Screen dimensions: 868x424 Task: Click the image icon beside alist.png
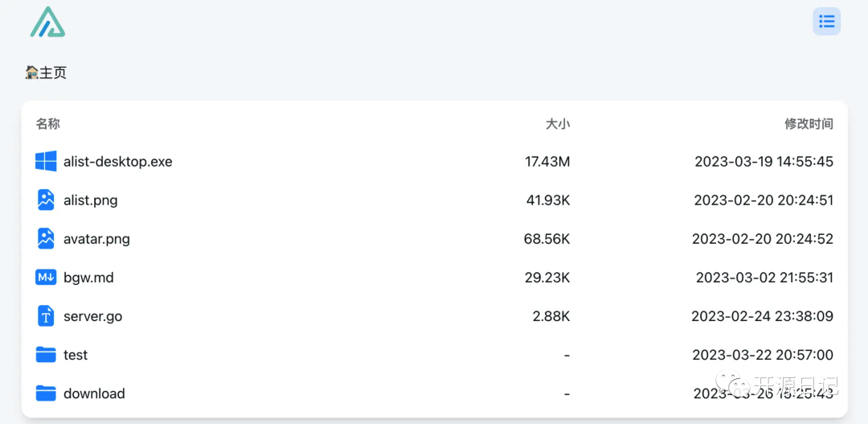point(46,200)
